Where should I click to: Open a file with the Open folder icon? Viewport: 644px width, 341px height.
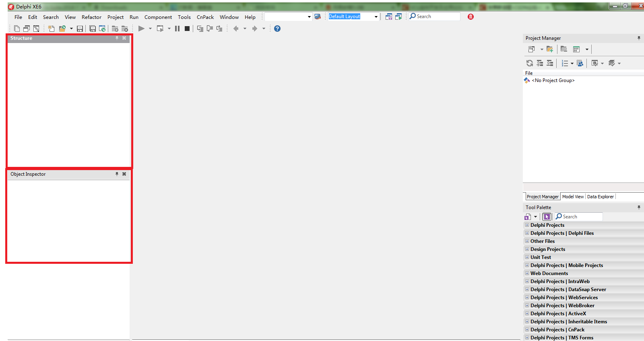point(62,29)
